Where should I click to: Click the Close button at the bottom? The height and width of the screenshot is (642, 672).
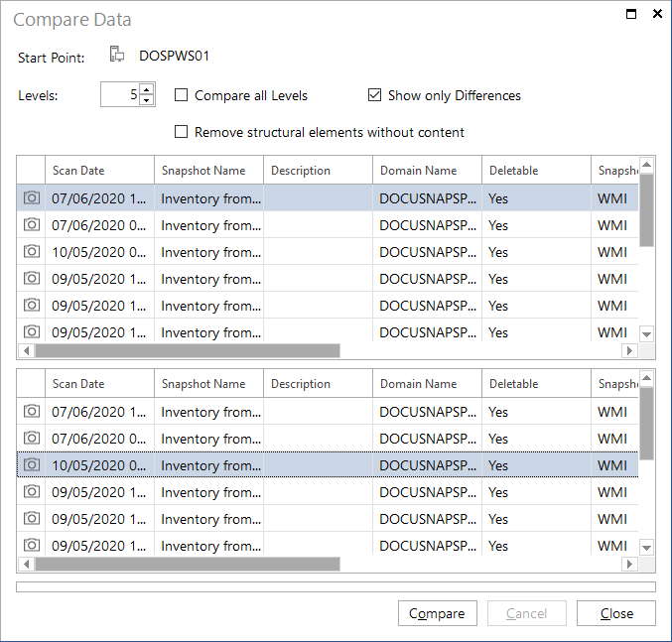(616, 613)
